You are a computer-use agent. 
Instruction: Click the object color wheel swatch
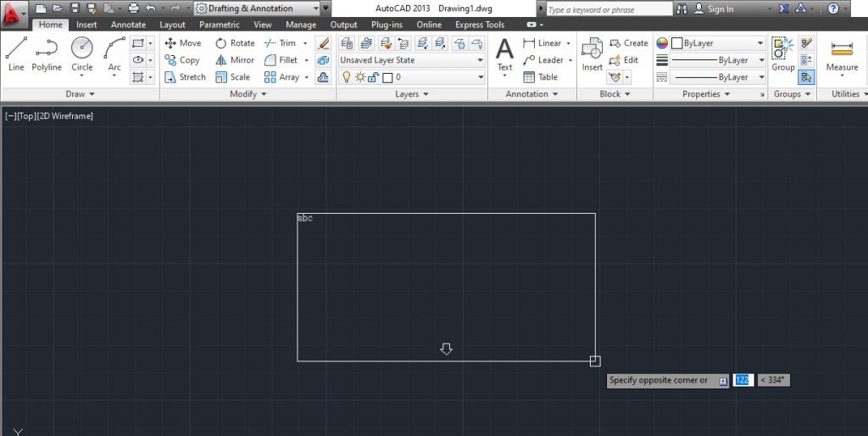(x=662, y=42)
